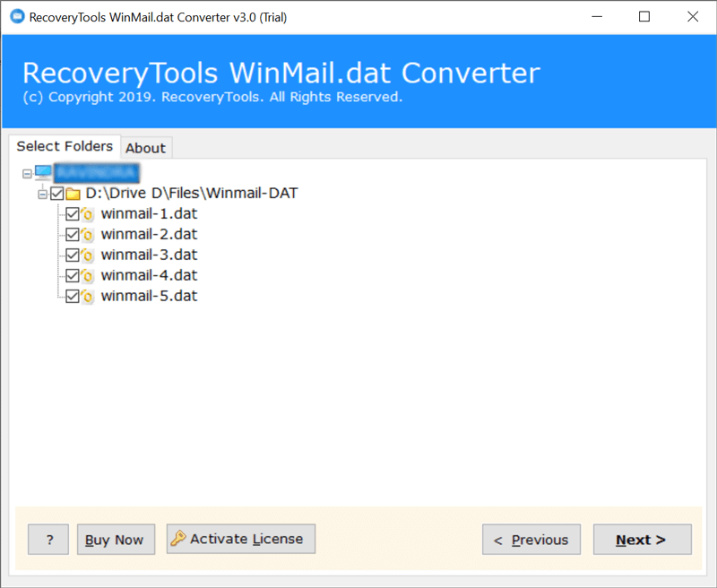Select the D:\Drive D\Files\Winmail-DAT folder path
Viewport: 717px width, 588px height.
(192, 194)
